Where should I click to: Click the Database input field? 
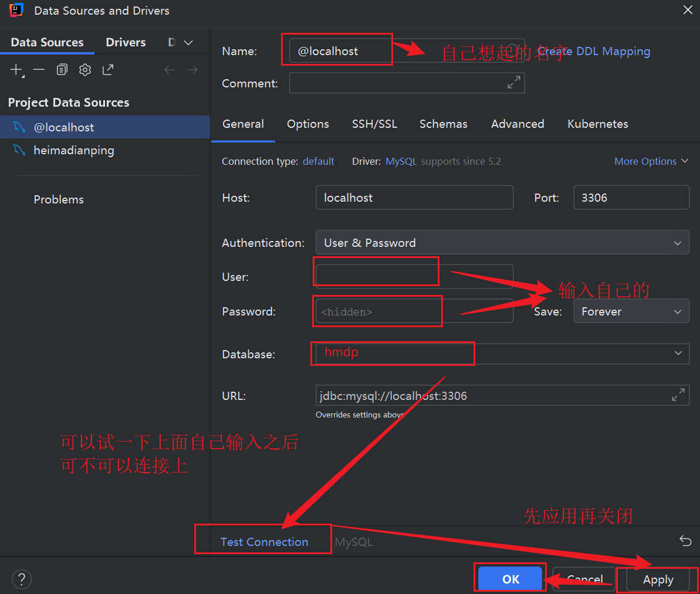pyautogui.click(x=502, y=354)
